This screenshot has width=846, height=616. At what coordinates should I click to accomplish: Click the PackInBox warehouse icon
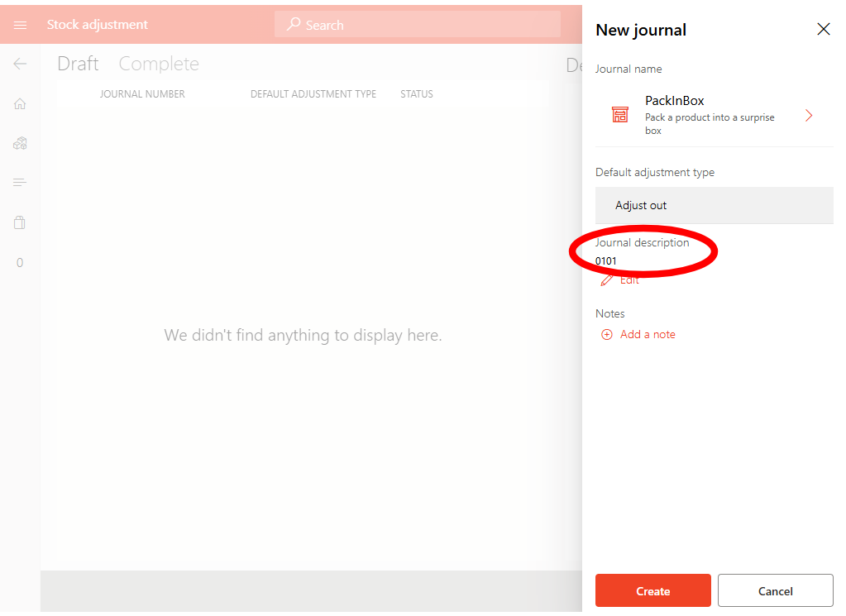click(619, 115)
